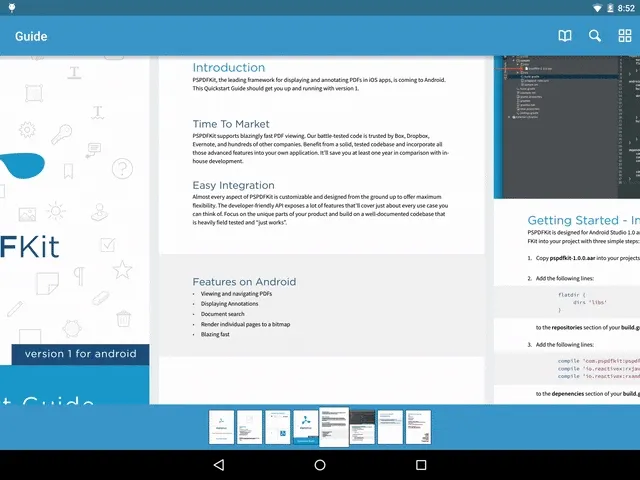Tap the Android back navigation button

pos(219,465)
